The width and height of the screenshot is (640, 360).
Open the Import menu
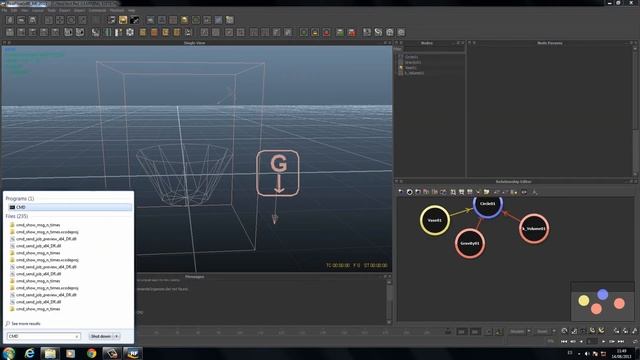click(79, 10)
